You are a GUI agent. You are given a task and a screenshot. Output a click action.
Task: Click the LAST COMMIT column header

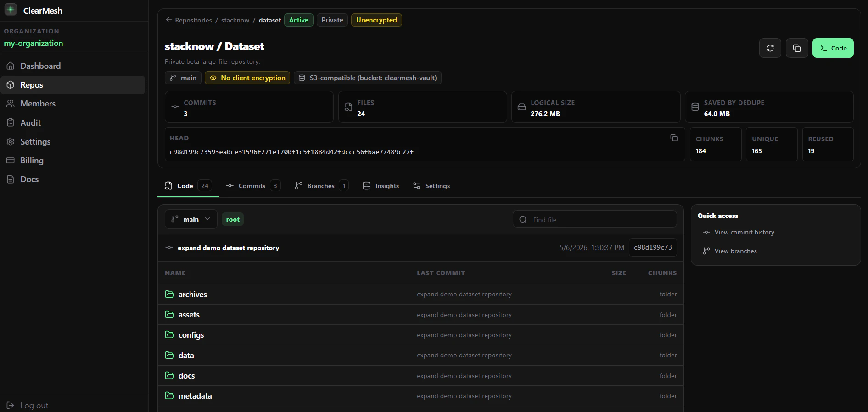coord(441,273)
